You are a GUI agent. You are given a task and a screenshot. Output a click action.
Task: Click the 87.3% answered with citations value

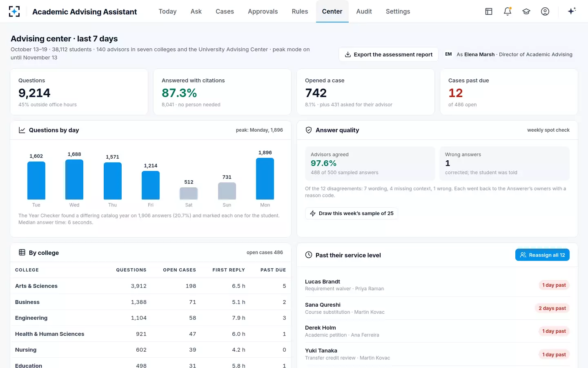(x=179, y=93)
